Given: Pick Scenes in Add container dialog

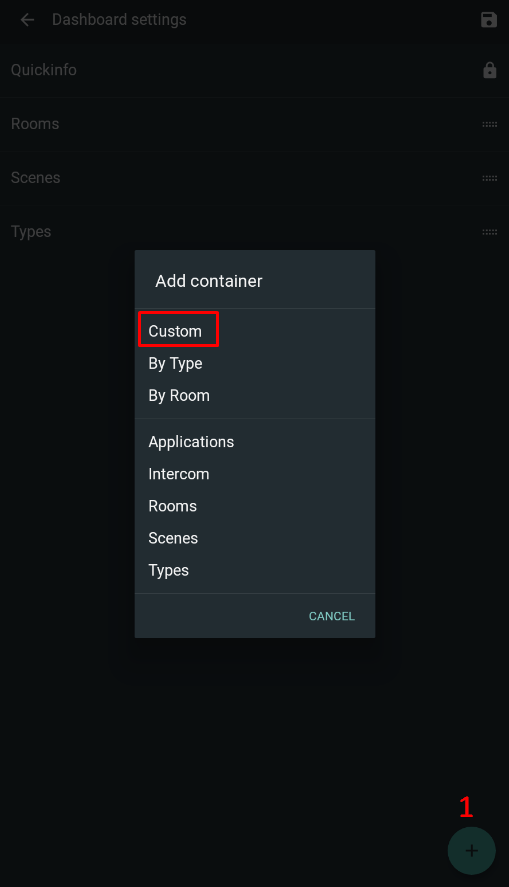Looking at the screenshot, I should pos(173,539).
